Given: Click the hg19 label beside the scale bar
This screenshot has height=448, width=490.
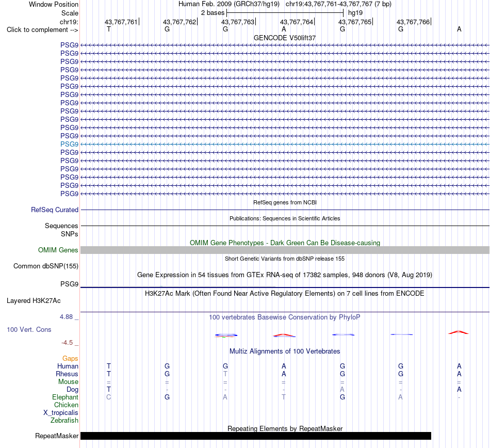Looking at the screenshot, I should 355,13.
